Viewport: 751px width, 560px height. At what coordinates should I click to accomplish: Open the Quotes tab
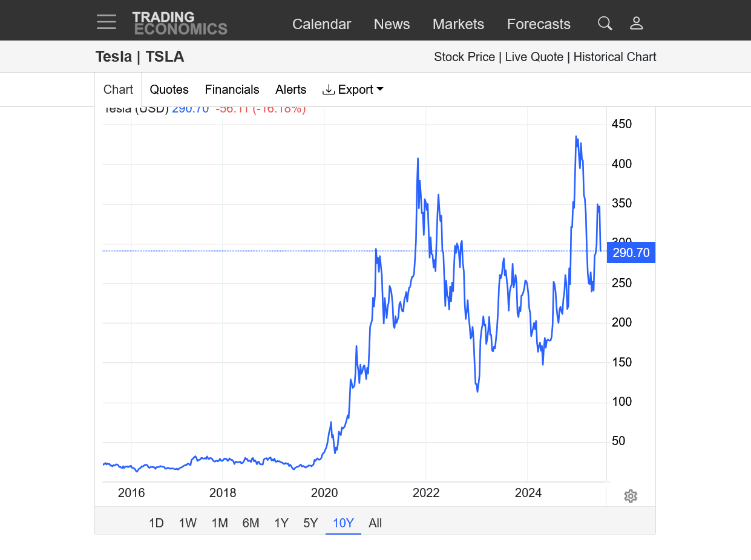(169, 90)
